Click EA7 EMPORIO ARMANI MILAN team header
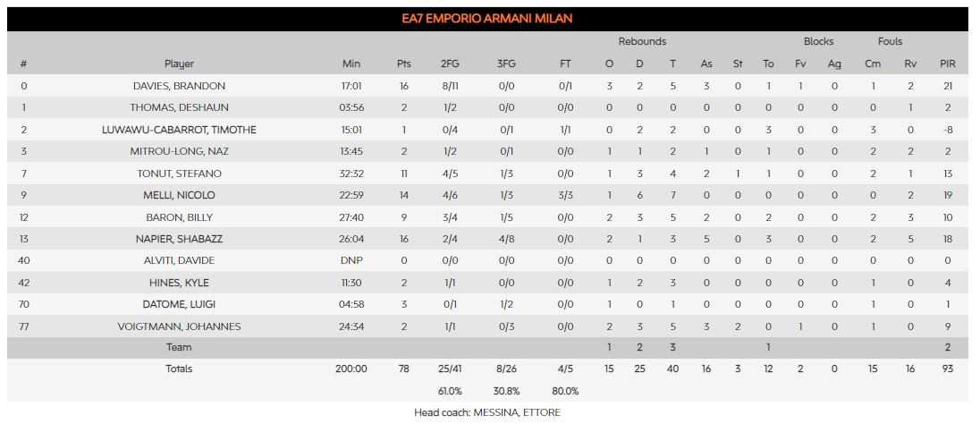The width and height of the screenshot is (980, 424). (x=487, y=18)
